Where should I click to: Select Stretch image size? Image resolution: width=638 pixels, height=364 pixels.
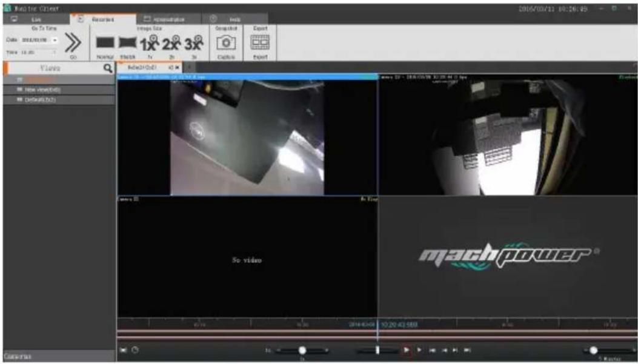tap(127, 43)
